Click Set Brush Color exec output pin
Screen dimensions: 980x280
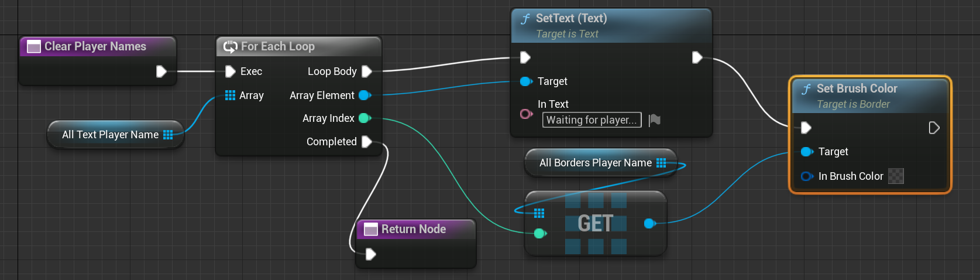[934, 128]
